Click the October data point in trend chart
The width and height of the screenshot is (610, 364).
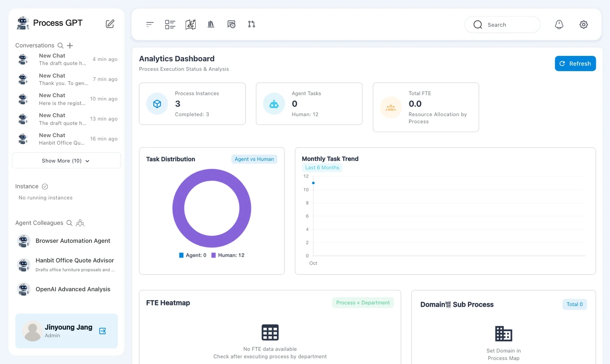pyautogui.click(x=313, y=183)
